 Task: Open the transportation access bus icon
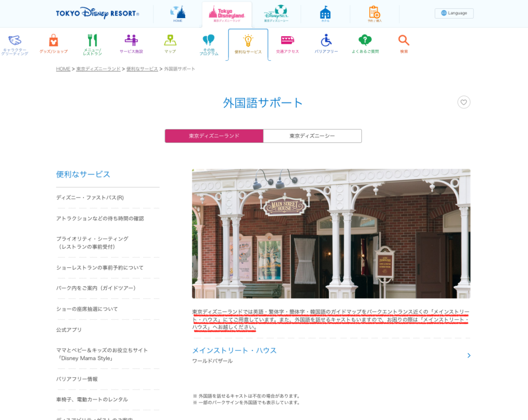287,41
